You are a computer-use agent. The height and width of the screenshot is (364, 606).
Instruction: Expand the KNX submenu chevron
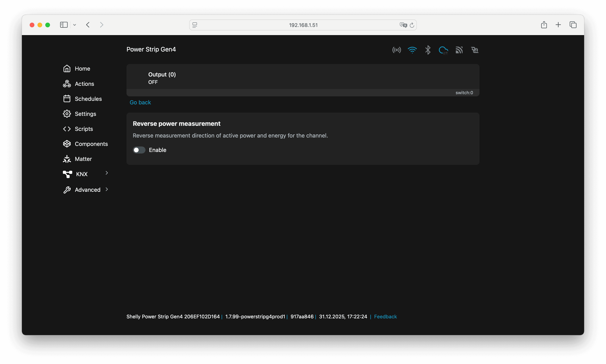click(x=107, y=173)
